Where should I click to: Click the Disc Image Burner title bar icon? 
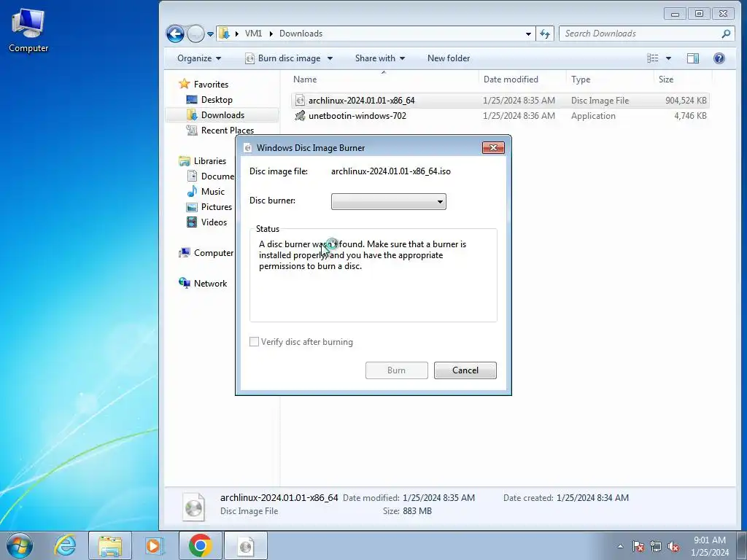pos(248,147)
